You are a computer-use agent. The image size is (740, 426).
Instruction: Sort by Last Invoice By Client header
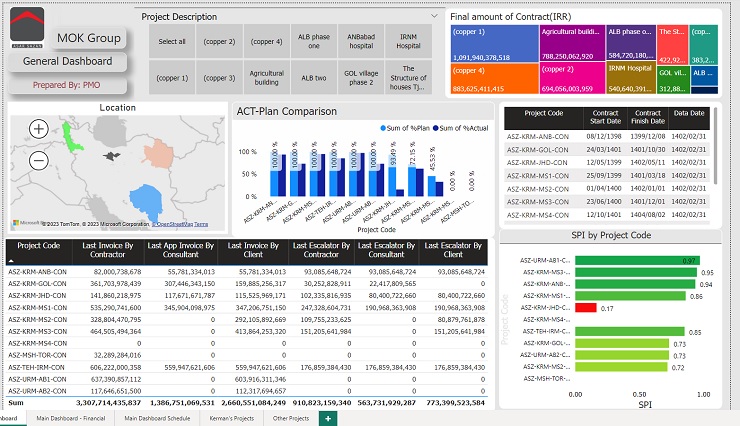click(253, 250)
